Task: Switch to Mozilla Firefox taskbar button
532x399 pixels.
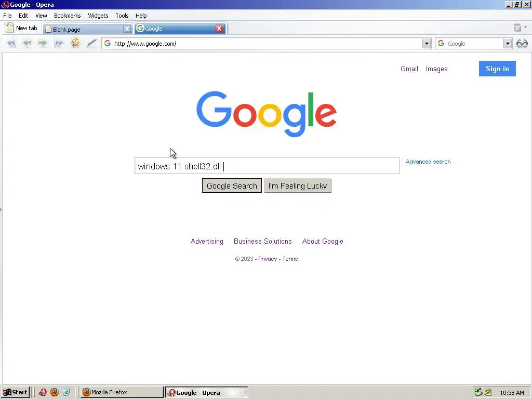Action: [122, 392]
